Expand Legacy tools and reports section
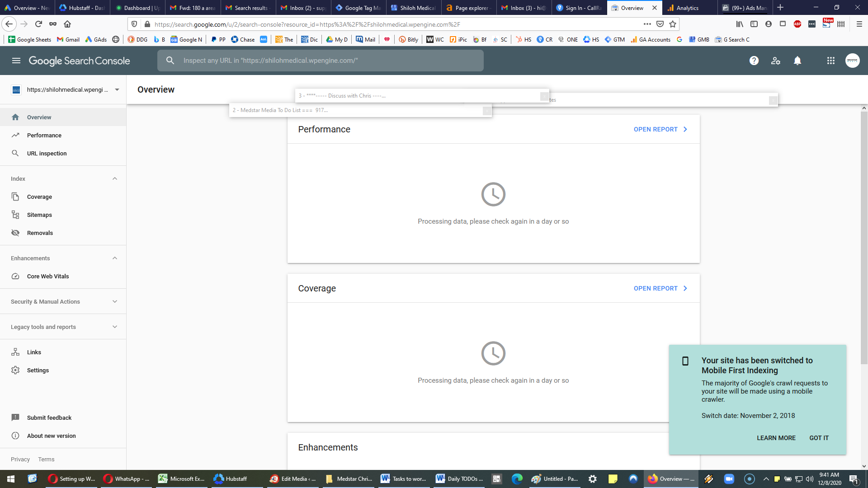This screenshot has width=868, height=488. tap(63, 327)
